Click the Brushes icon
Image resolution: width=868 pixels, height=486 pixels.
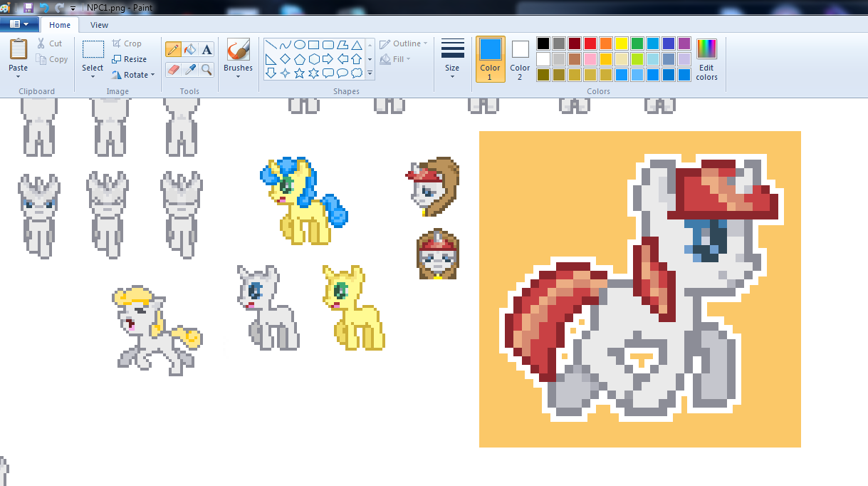pos(238,49)
